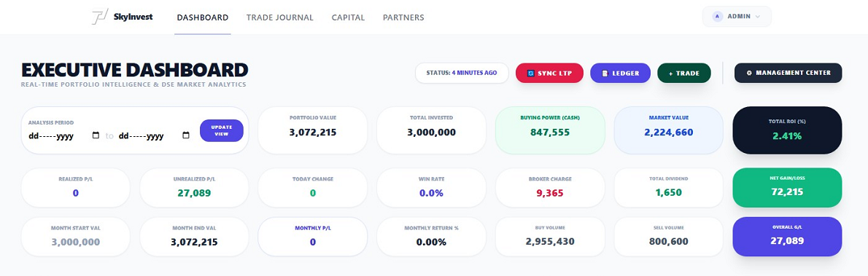
Task: Select the Total Invested card 3,000,000
Action: 431,130
